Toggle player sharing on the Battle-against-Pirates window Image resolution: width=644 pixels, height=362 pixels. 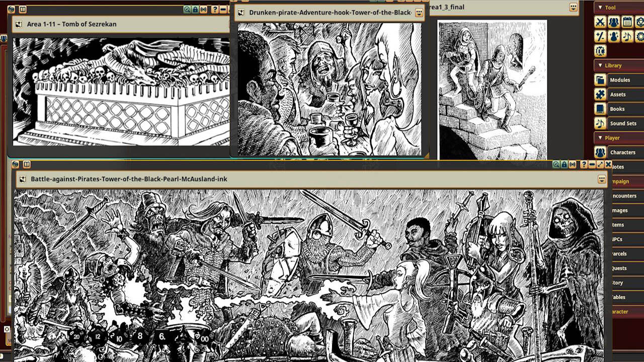[x=572, y=164]
